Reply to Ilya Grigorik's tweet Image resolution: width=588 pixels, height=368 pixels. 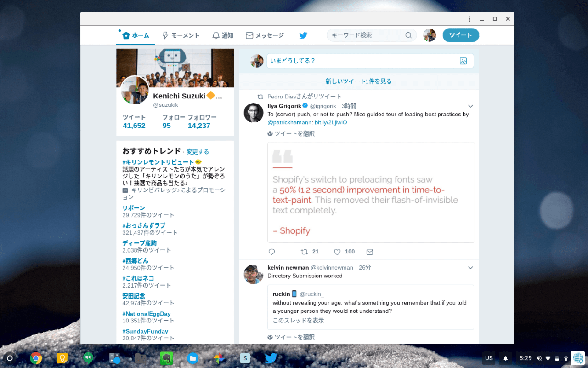tap(271, 252)
